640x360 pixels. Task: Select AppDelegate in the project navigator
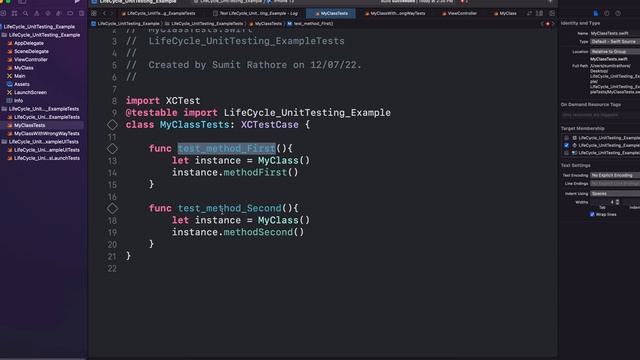(29, 43)
